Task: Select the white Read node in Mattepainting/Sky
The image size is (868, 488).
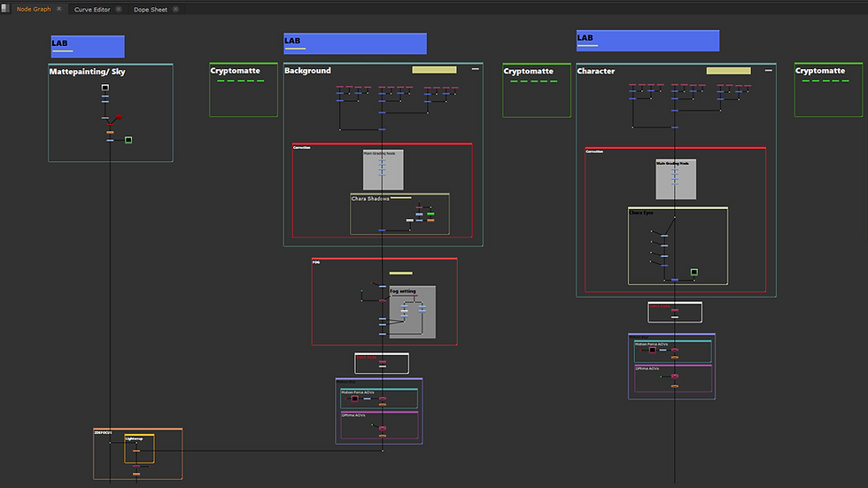Action: [105, 88]
